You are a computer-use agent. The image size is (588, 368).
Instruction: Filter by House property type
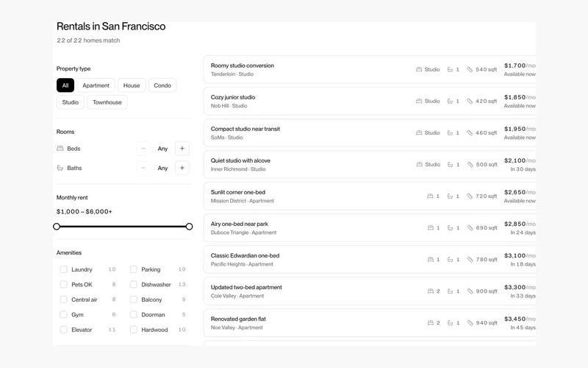(x=132, y=85)
